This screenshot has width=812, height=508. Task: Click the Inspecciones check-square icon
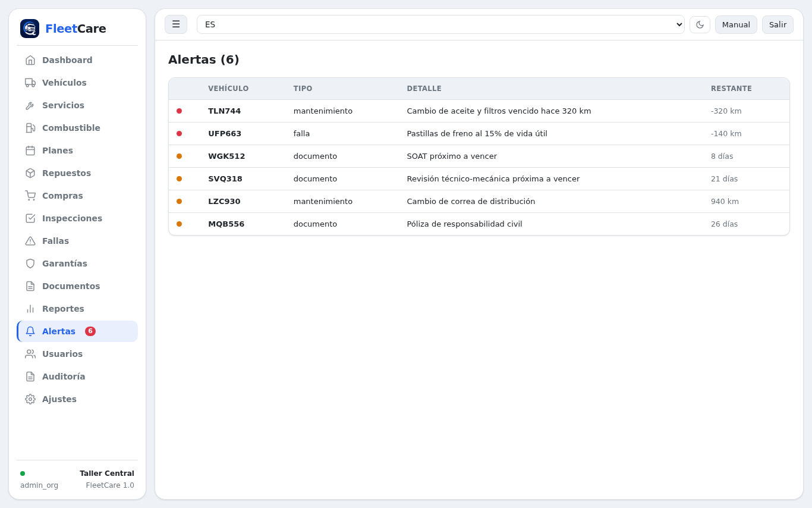(30, 218)
